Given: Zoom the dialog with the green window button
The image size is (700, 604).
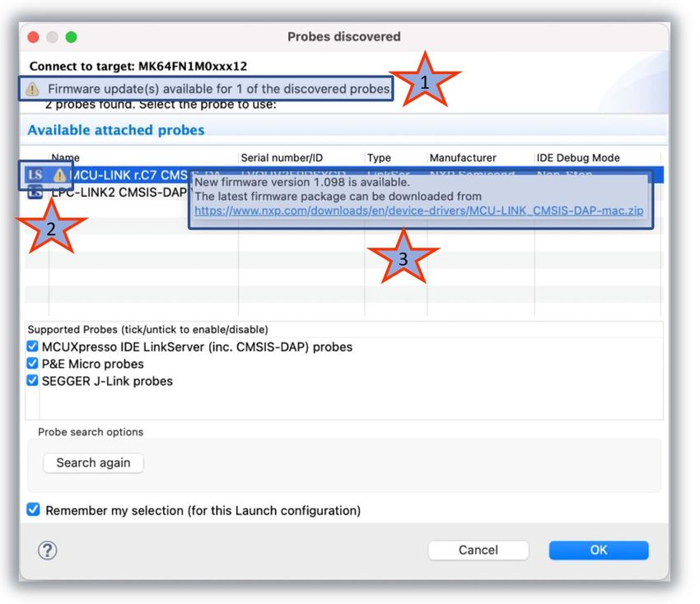Looking at the screenshot, I should [71, 37].
